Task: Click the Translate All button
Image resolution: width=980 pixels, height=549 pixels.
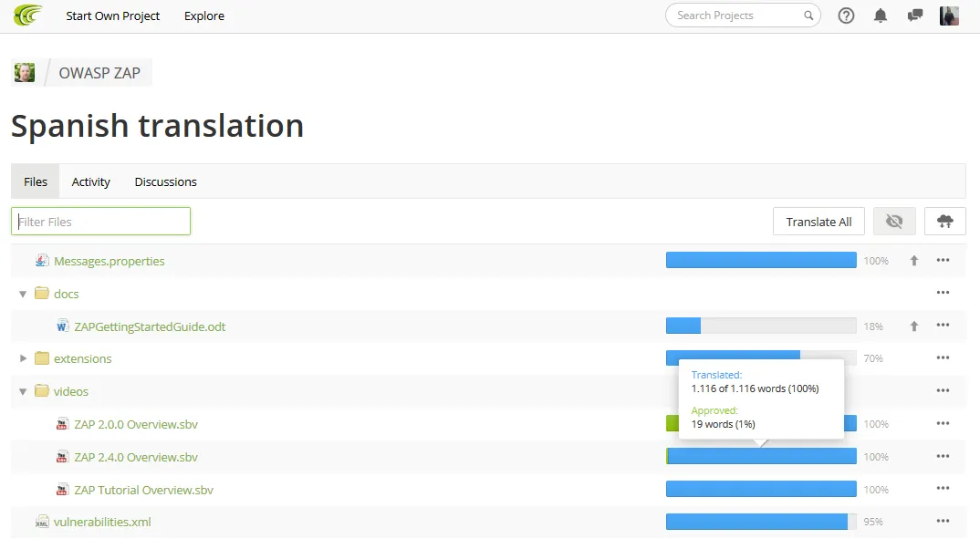Action: coord(818,221)
